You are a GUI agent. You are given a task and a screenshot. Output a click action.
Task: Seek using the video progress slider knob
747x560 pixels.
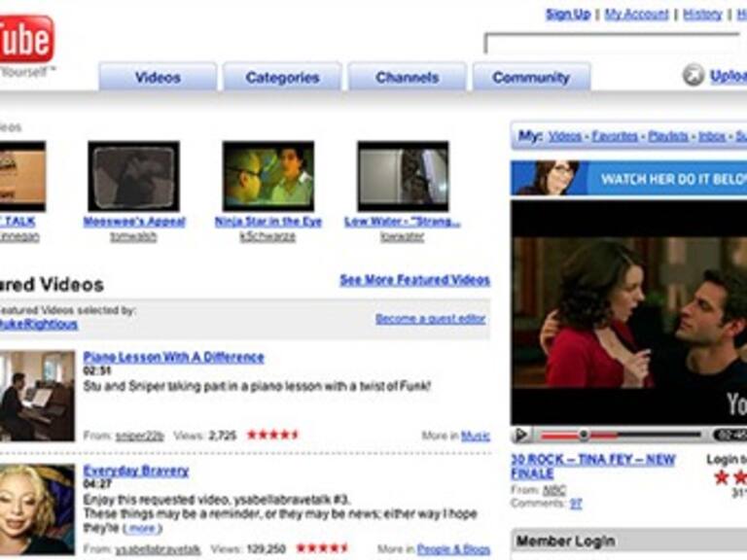tap(584, 435)
